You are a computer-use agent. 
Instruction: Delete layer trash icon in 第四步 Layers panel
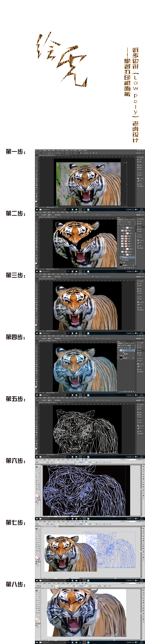133,391
